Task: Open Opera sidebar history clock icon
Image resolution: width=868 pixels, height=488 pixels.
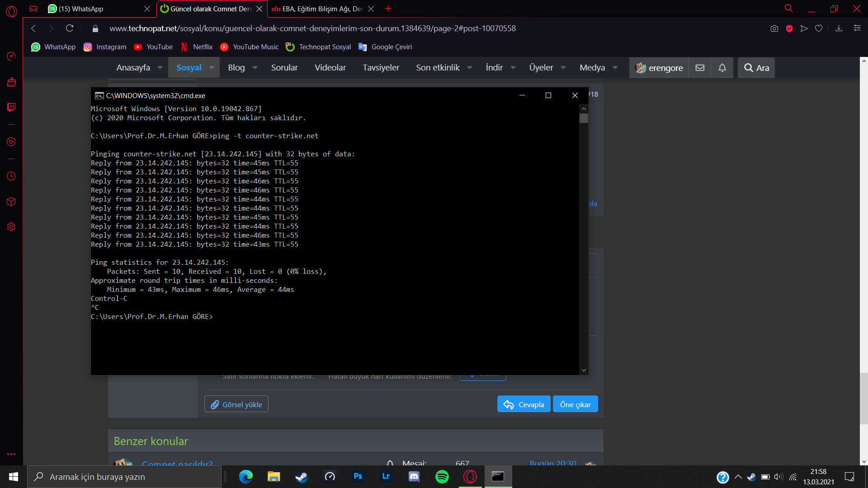Action: [11, 176]
